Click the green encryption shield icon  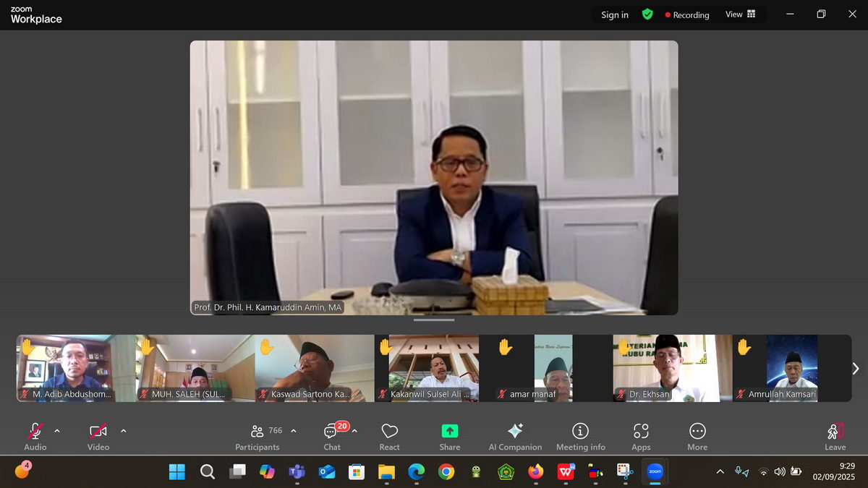647,14
